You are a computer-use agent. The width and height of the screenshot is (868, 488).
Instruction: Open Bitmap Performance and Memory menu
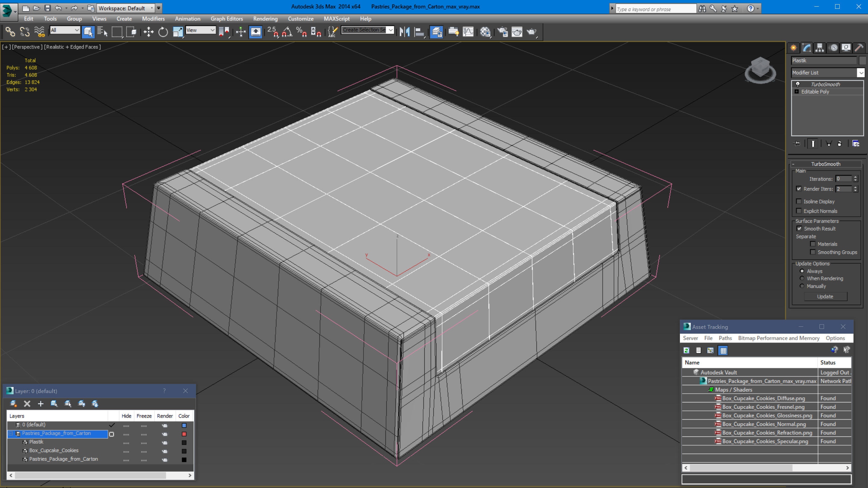(x=778, y=338)
